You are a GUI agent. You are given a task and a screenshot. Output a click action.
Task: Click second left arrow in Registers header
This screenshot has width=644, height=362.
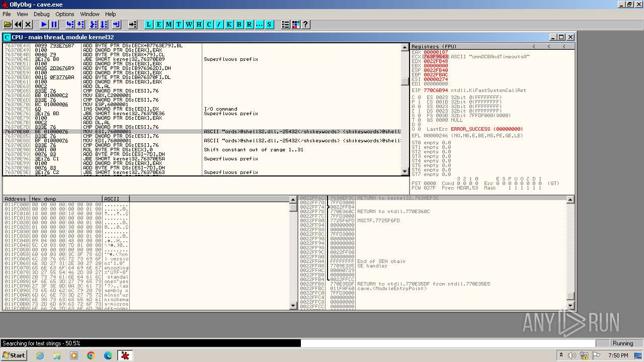pyautogui.click(x=549, y=46)
